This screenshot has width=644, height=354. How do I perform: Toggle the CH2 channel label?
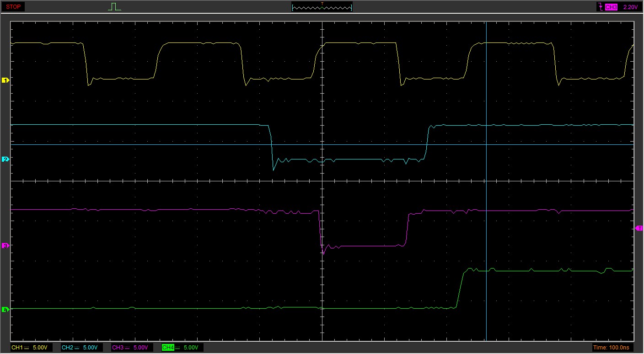click(x=68, y=348)
